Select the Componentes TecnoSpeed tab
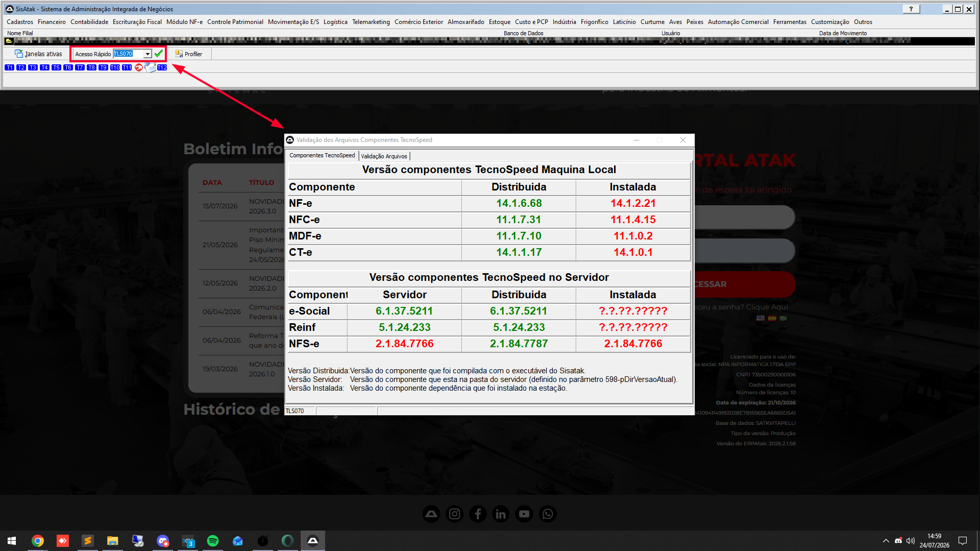Viewport: 980px width, 551px height. [322, 155]
